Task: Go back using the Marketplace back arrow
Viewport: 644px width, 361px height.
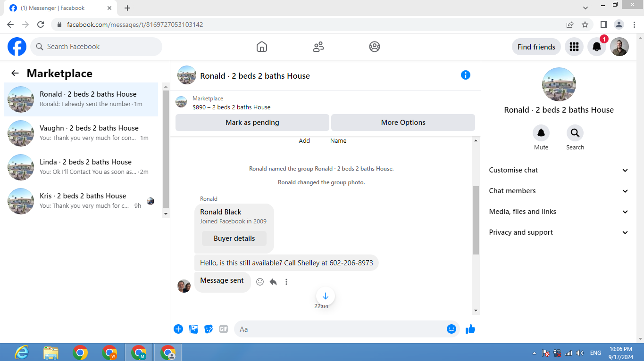Action: tap(15, 73)
